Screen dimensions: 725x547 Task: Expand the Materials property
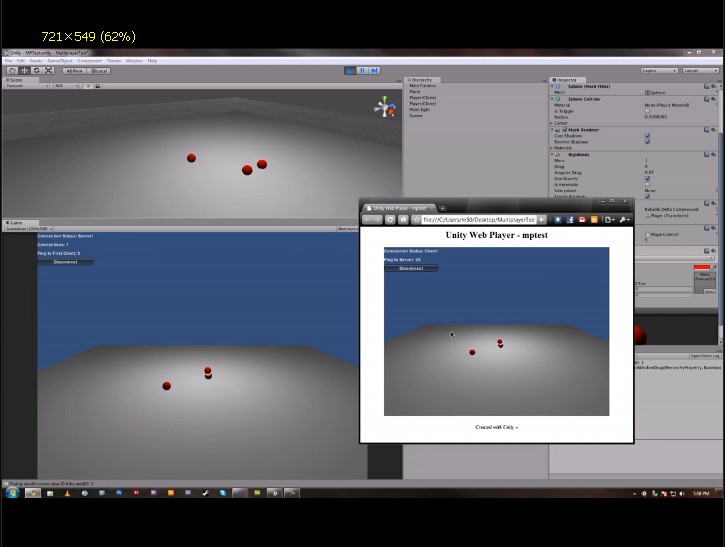(552, 148)
